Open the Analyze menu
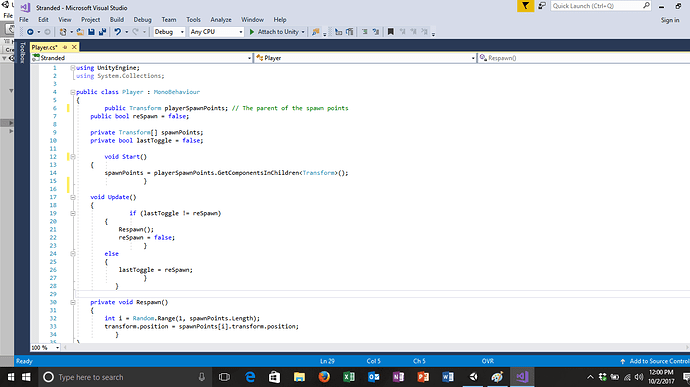 tap(221, 20)
